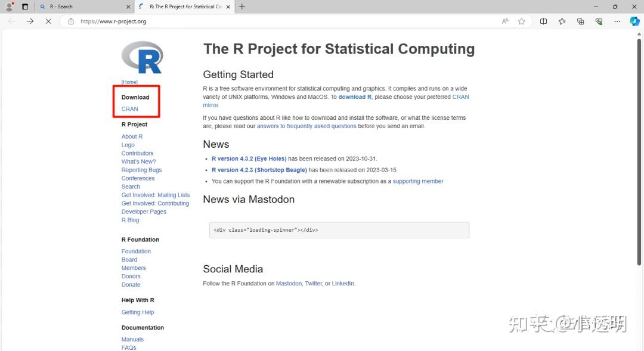Open the CRAN download link
This screenshot has width=644, height=351.
[x=129, y=109]
